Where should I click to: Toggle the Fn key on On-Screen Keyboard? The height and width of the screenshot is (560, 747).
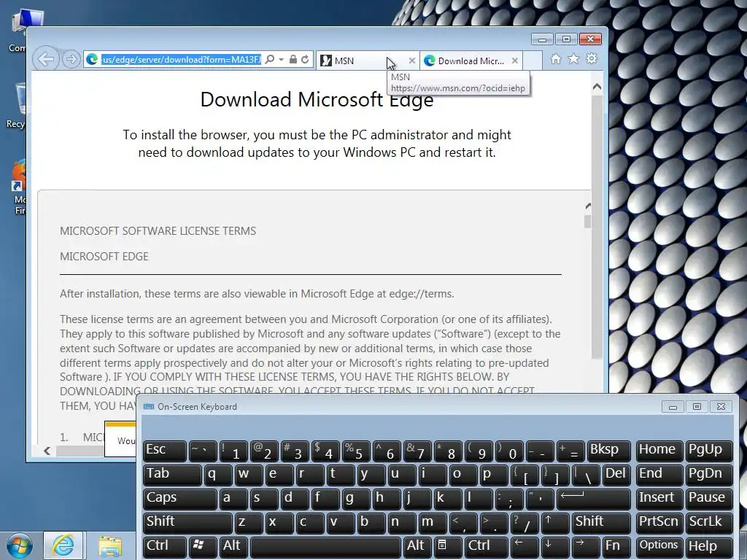[x=616, y=546]
